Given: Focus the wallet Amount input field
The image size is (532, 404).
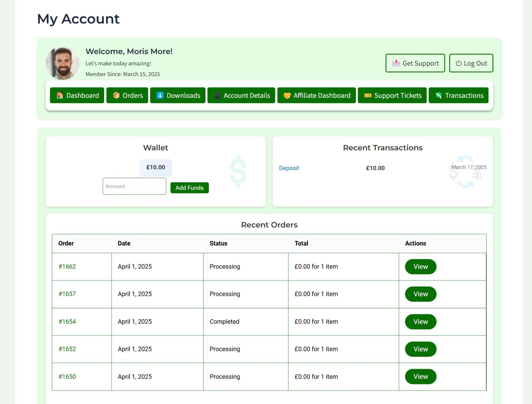Looking at the screenshot, I should [x=134, y=186].
